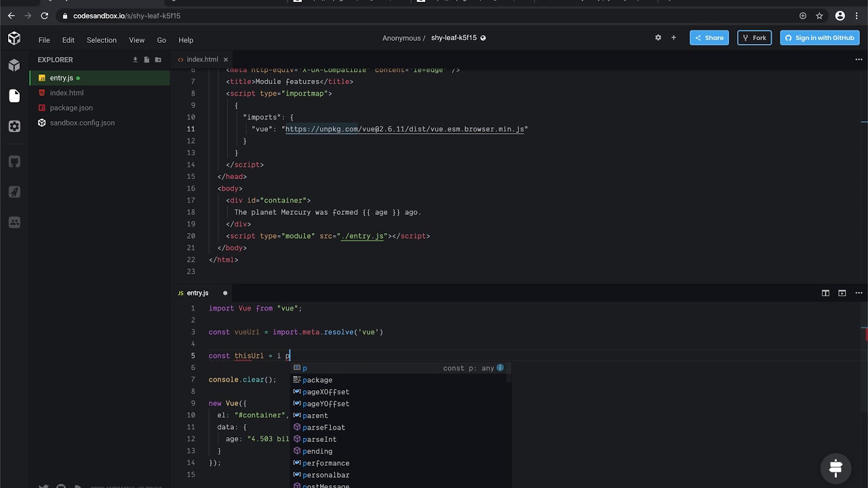Open preferences gear in header
This screenshot has width=868, height=488.
coord(658,38)
